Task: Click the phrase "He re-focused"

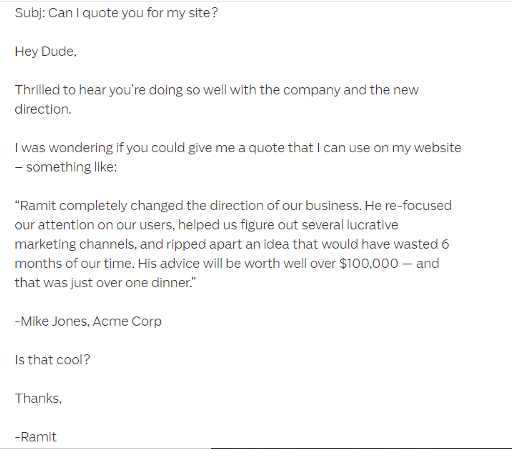Action: click(408, 206)
